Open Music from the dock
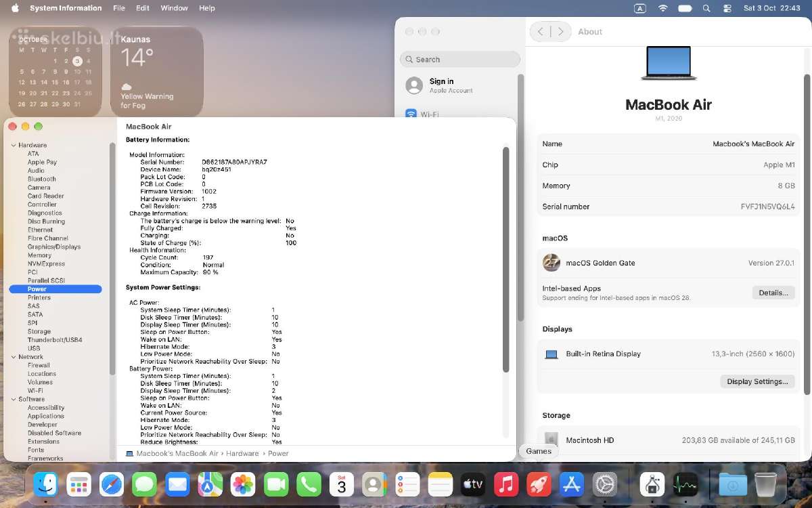This screenshot has width=812, height=508. tap(505, 484)
